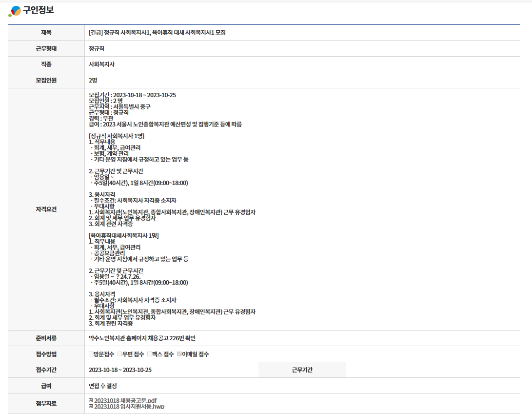The width and height of the screenshot is (532, 414).
Task: Click the 근무기간 header cell
Action: tap(302, 370)
